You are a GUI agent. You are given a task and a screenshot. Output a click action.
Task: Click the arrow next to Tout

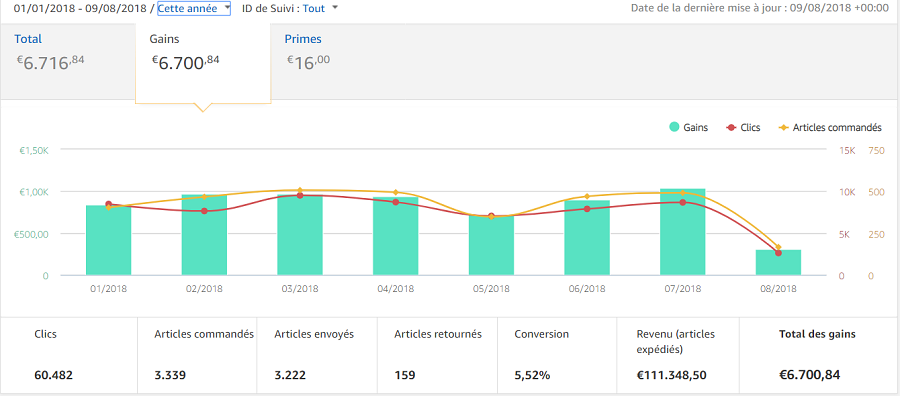[x=335, y=8]
